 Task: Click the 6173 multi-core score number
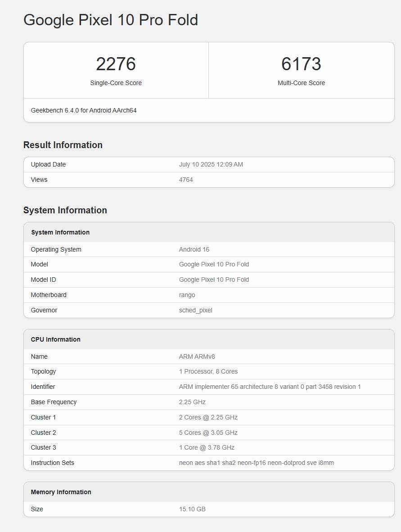[x=301, y=64]
